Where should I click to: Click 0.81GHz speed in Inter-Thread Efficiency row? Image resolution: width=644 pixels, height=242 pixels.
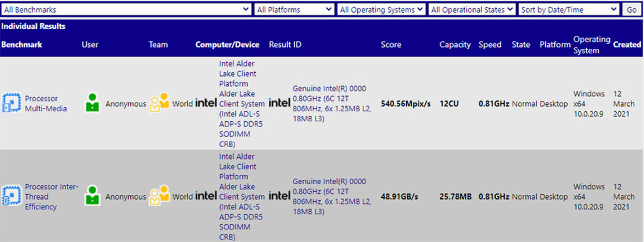point(494,197)
